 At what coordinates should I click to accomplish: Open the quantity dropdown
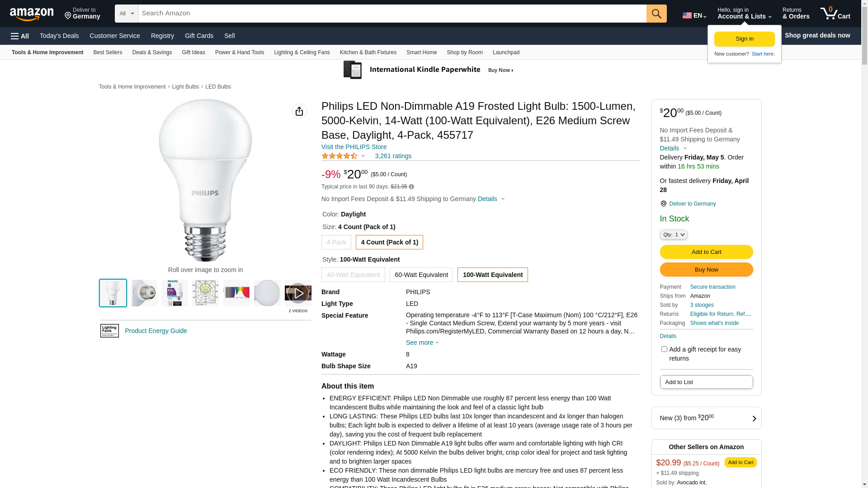tap(674, 235)
